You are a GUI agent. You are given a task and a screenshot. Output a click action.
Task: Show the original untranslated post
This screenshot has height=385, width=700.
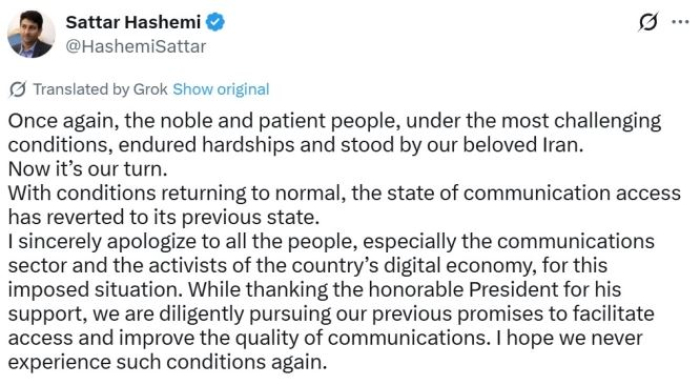(x=221, y=89)
